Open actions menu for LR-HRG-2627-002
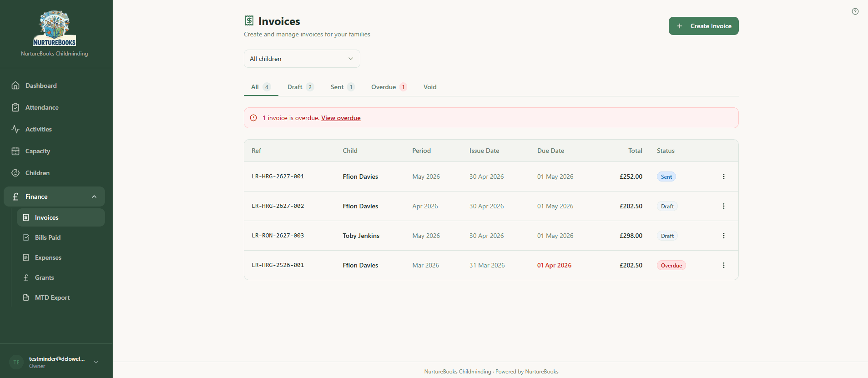The image size is (868, 378). pos(724,206)
